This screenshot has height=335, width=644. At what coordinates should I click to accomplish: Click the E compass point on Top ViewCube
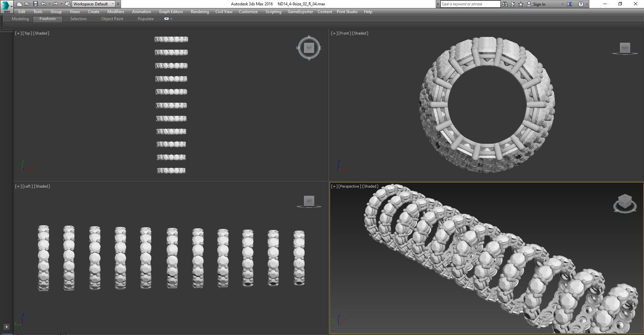(x=320, y=48)
